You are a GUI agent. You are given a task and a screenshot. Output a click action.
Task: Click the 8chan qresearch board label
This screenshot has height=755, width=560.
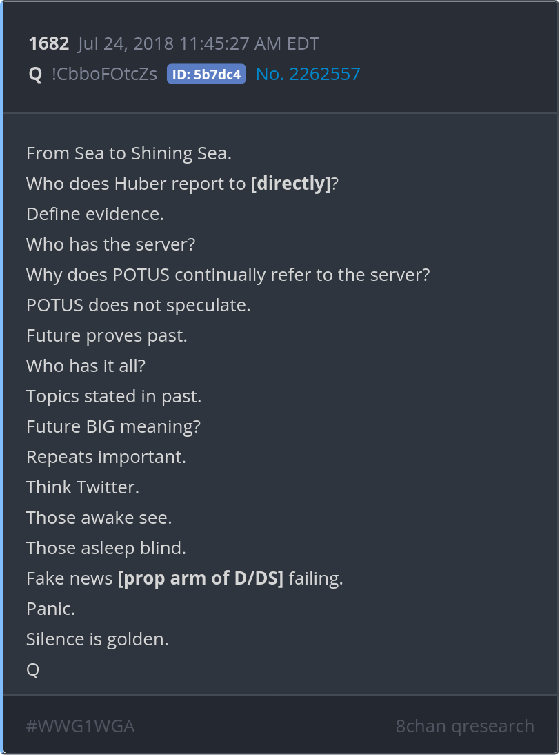coord(465,726)
